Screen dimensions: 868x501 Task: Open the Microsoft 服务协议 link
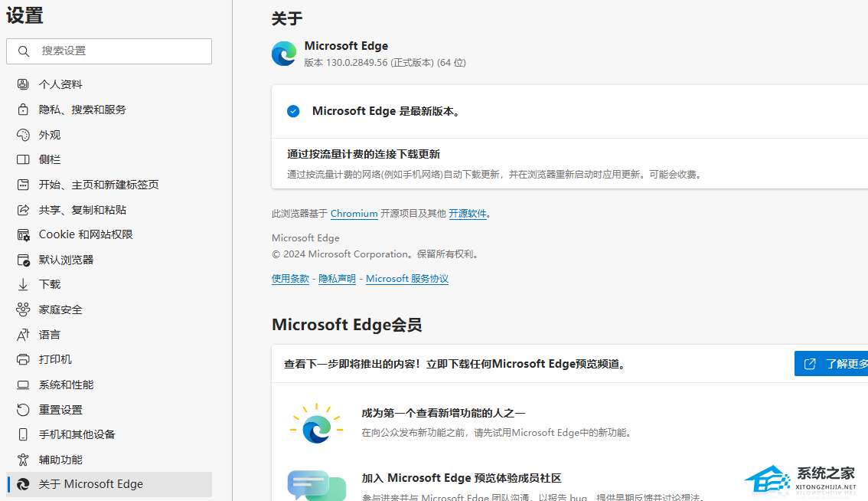407,279
